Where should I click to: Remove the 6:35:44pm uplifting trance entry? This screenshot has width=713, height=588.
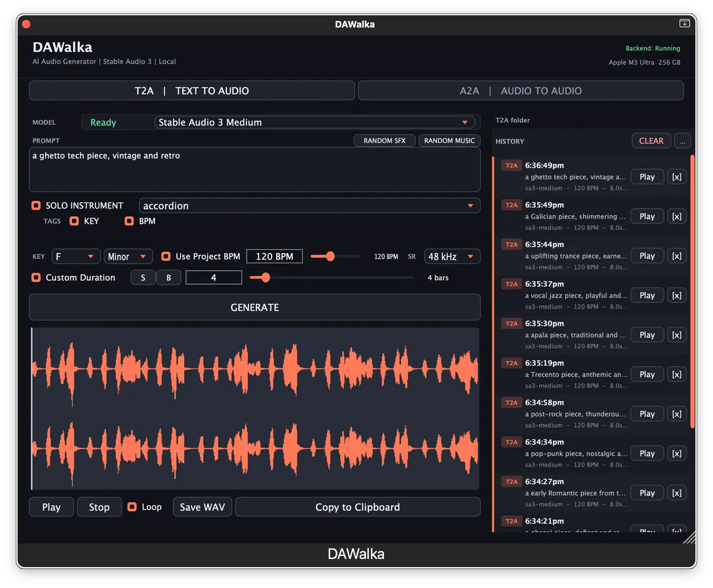[677, 256]
